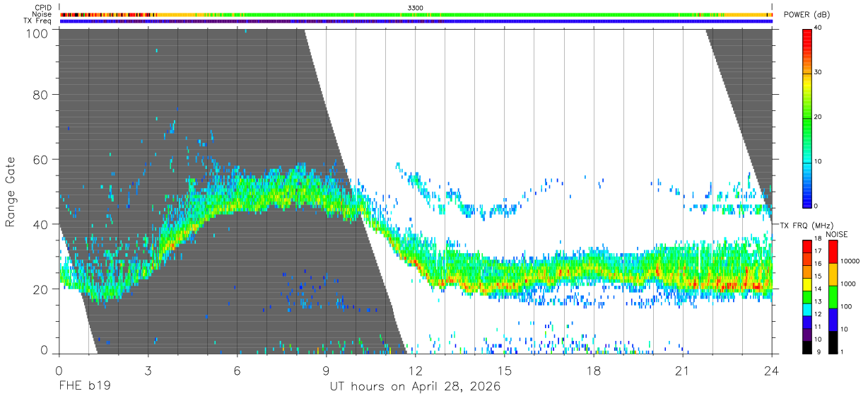Click the TX frequency colorbar scale
The width and height of the screenshot is (868, 401).
tap(807, 296)
